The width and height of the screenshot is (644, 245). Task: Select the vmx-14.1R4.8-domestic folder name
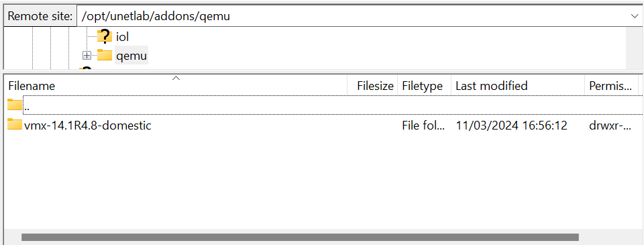tap(87, 125)
